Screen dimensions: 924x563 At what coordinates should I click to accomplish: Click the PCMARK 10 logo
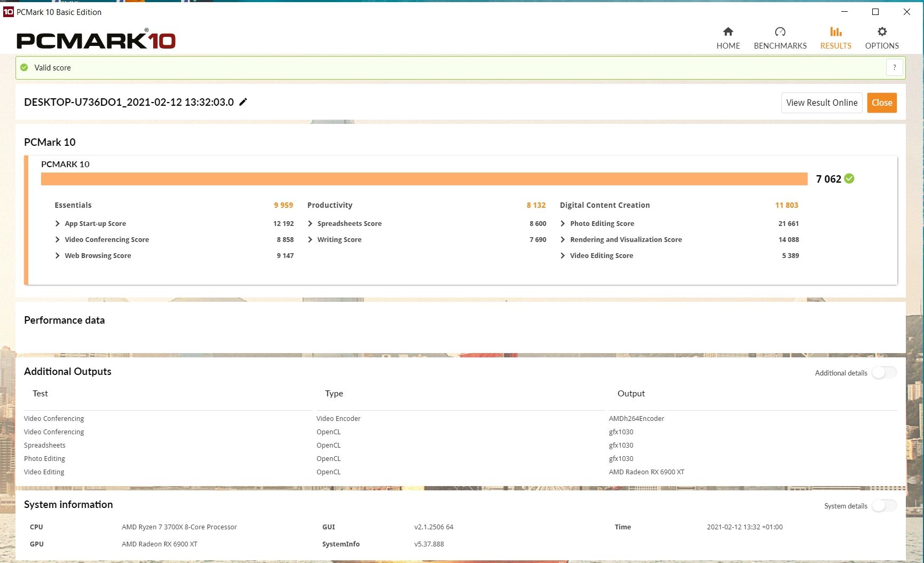click(96, 40)
